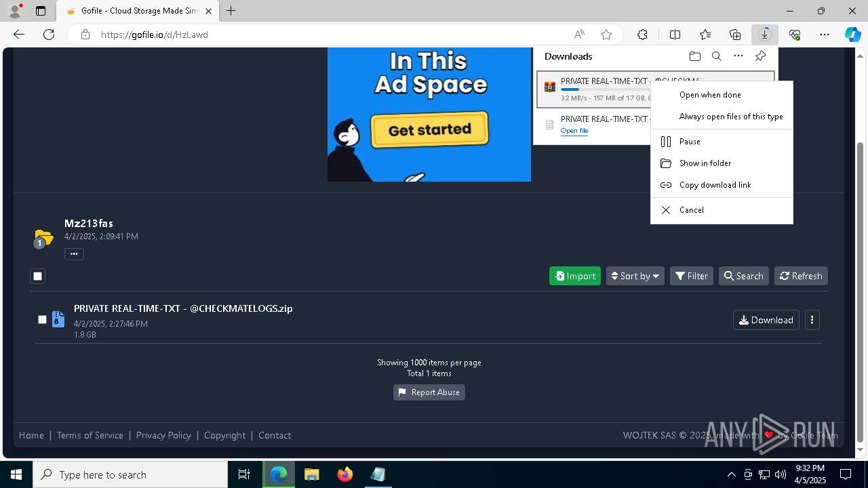This screenshot has width=868, height=488.
Task: Open the user profile icon
Action: pyautogui.click(x=15, y=11)
